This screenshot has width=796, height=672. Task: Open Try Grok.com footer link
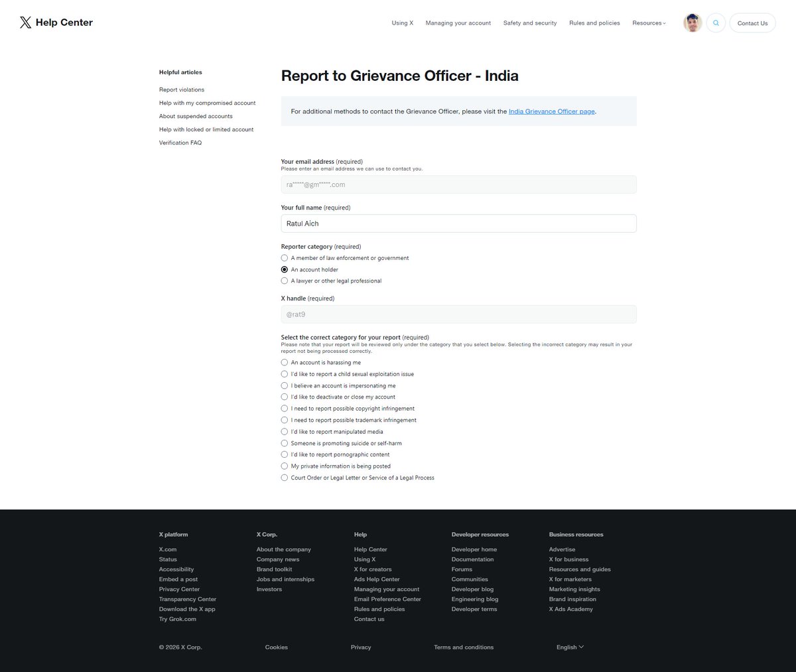click(178, 619)
